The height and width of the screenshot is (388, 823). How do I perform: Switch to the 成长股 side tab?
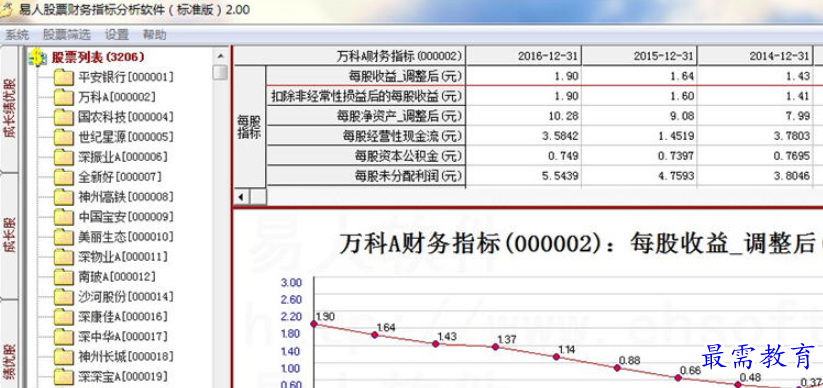point(9,236)
